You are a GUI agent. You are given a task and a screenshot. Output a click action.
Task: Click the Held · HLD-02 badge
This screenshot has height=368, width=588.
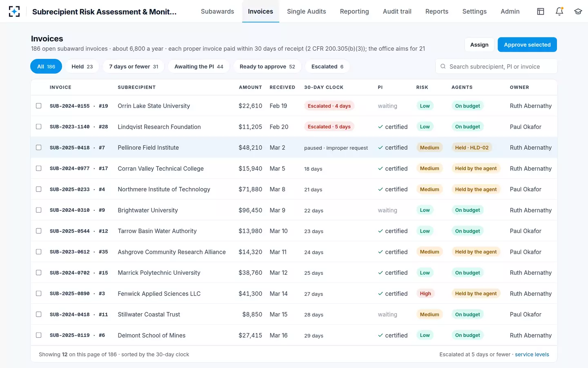click(x=472, y=148)
